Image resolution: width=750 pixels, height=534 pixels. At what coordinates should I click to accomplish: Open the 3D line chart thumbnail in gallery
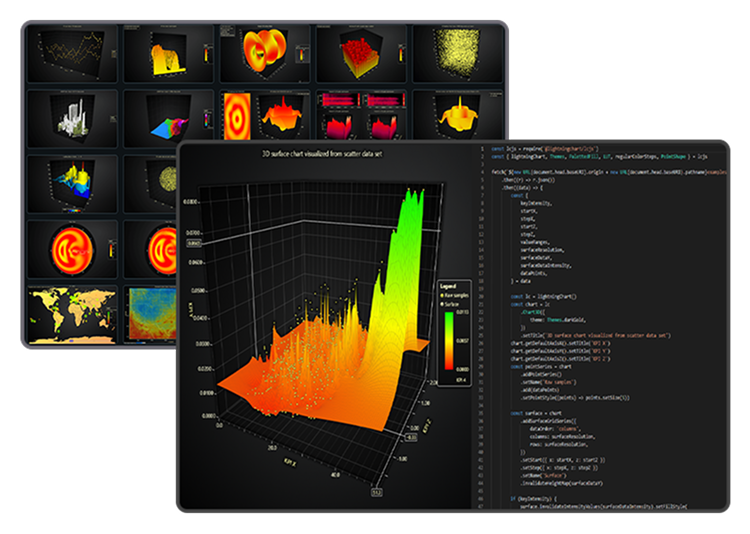point(72,54)
